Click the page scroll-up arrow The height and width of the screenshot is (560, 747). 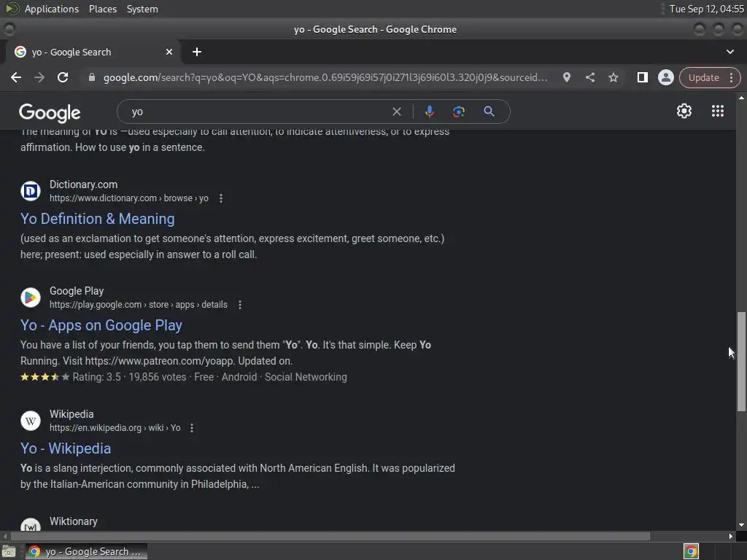point(741,98)
